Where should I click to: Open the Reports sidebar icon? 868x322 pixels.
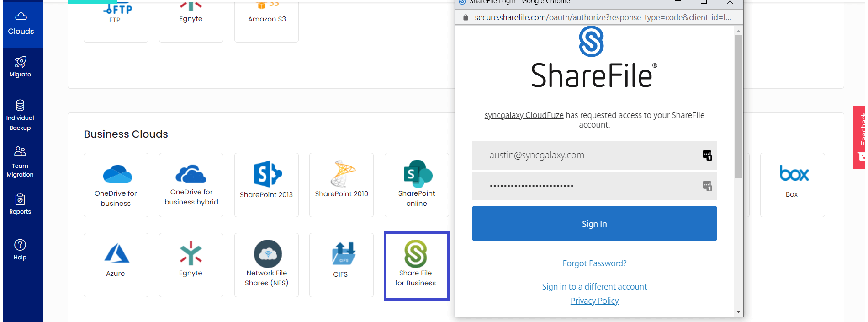20,199
